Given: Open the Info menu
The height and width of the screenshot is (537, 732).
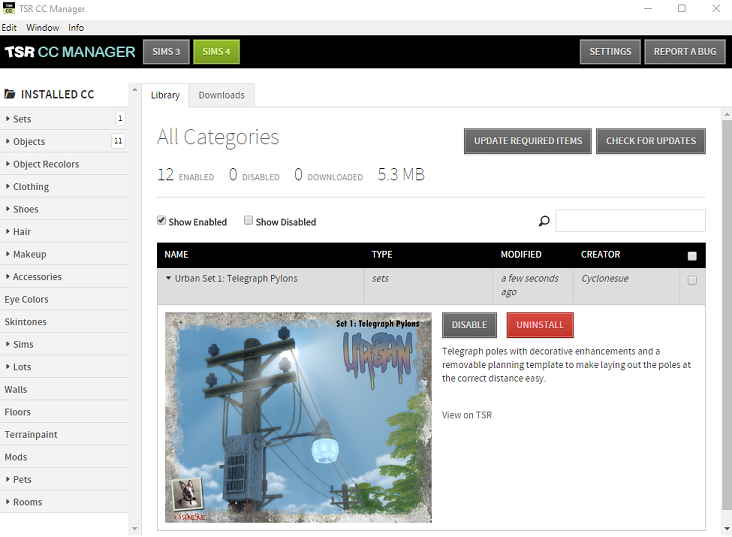Looking at the screenshot, I should click(x=76, y=28).
